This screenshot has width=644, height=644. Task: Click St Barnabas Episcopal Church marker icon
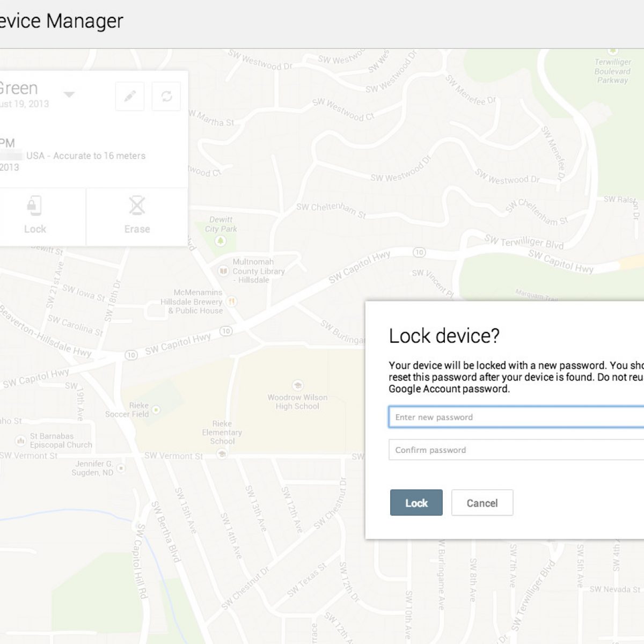pyautogui.click(x=20, y=441)
